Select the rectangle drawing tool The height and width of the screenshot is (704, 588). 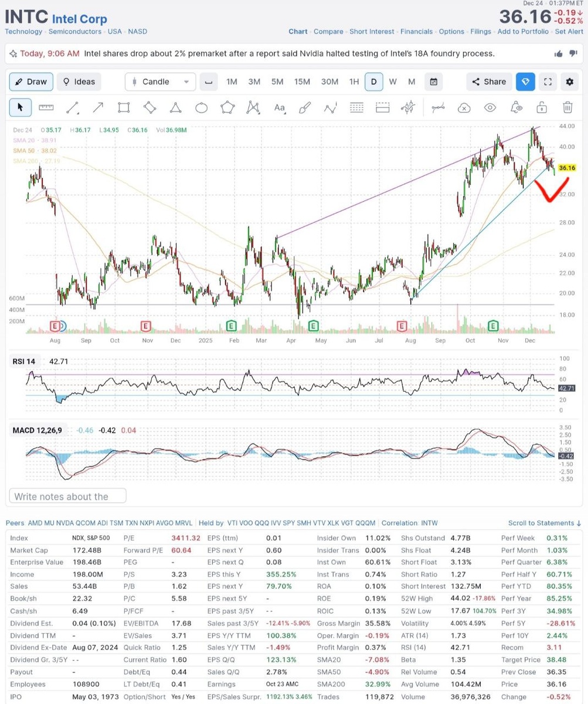point(124,107)
